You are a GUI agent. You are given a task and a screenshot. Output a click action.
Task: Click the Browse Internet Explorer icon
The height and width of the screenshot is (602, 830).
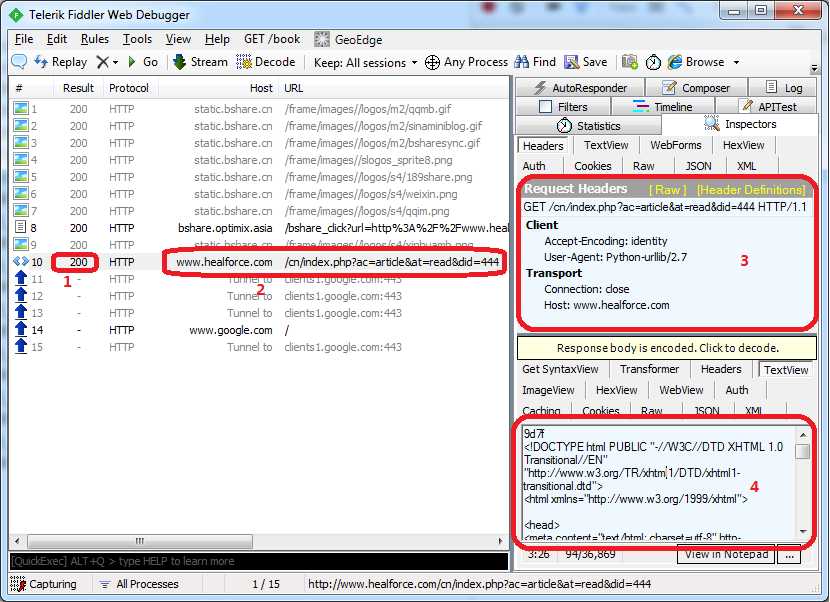pyautogui.click(x=674, y=62)
